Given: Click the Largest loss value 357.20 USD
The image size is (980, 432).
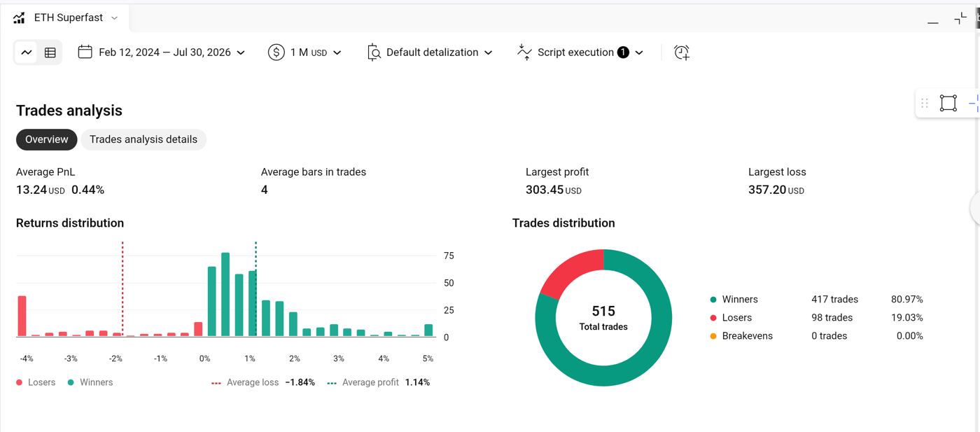Looking at the screenshot, I should point(776,190).
